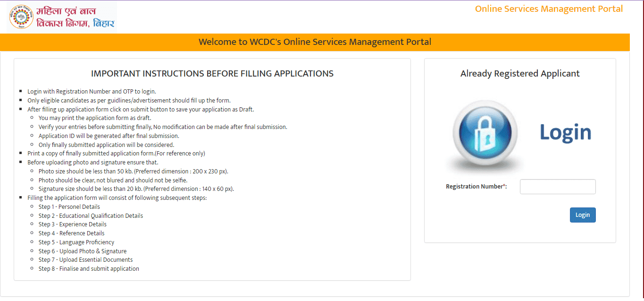Viewport: 644px width, 301px height.
Task: Open Step 8 - Finalise and submit application
Action: pos(89,268)
